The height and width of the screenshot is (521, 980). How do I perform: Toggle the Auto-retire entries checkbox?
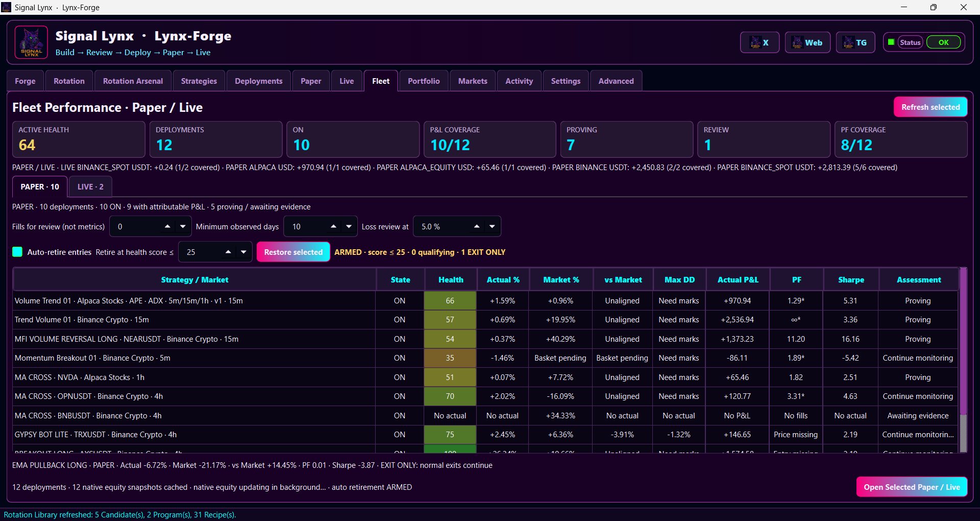17,252
